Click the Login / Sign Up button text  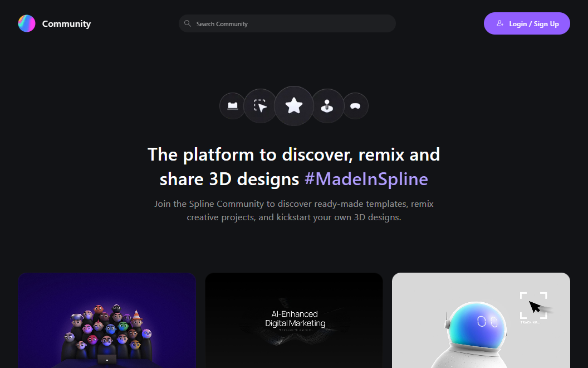(533, 24)
